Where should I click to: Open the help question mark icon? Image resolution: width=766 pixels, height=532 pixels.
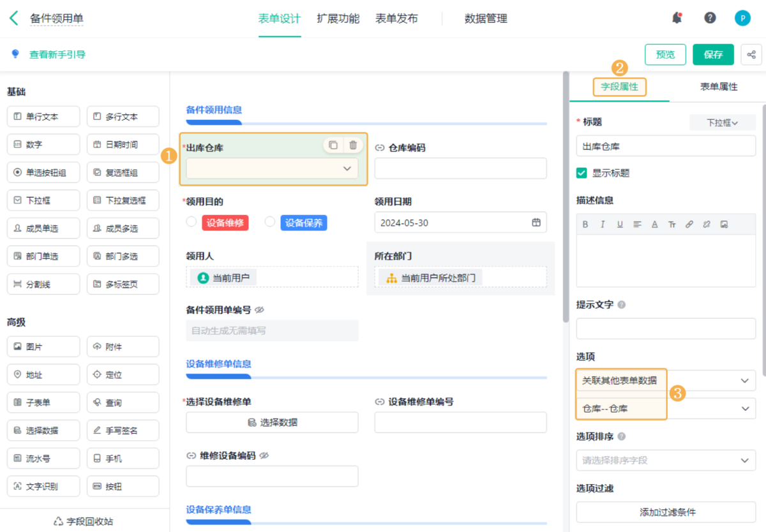(x=710, y=18)
